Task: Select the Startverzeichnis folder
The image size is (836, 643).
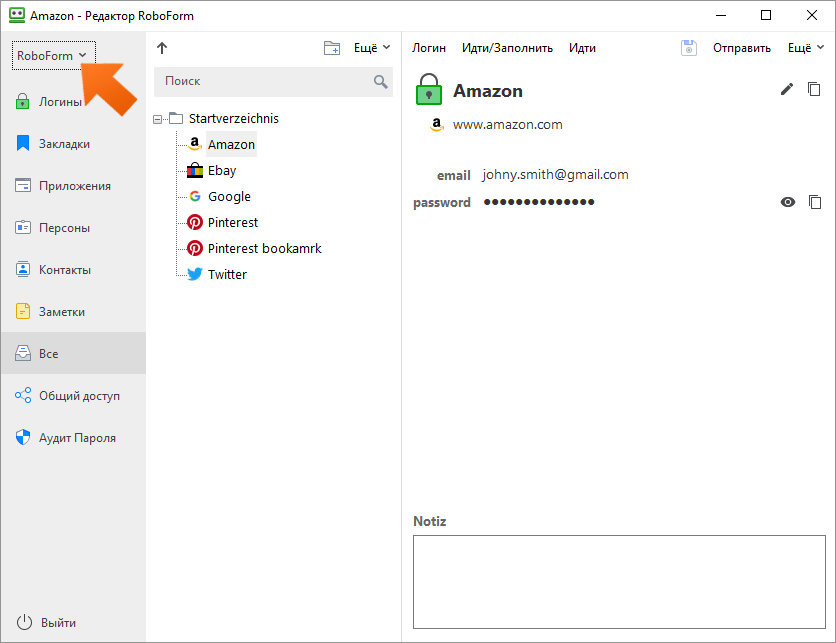Action: click(234, 118)
